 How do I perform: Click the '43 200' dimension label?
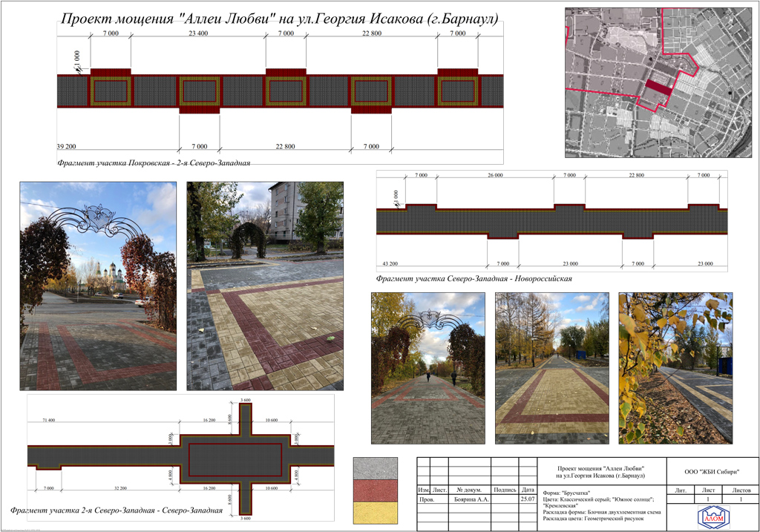click(390, 263)
